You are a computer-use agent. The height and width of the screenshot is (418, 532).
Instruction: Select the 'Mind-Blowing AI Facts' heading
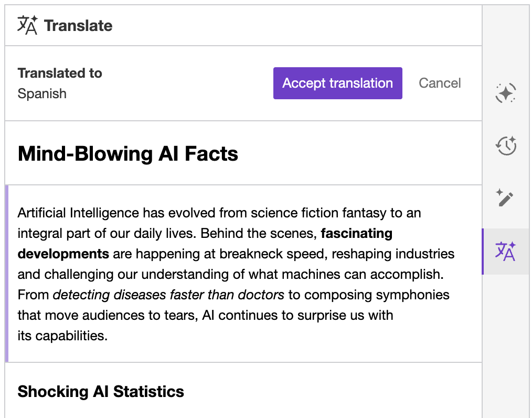[x=127, y=154]
